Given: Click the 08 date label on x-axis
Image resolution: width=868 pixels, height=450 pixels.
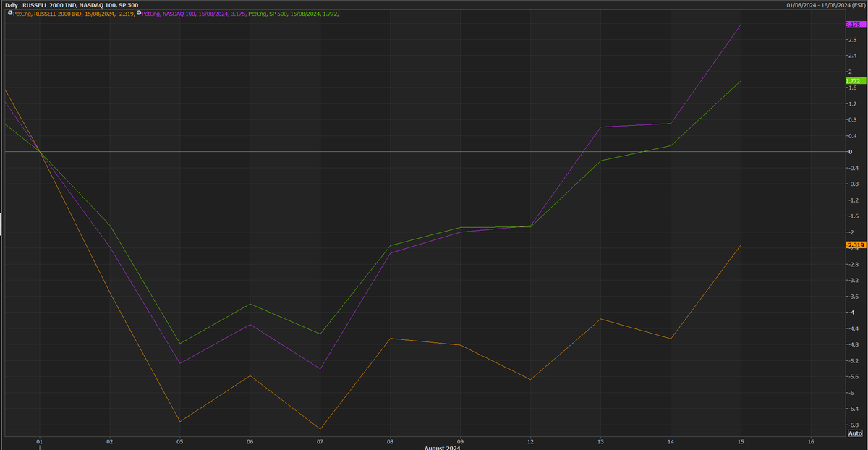Looking at the screenshot, I should [391, 441].
